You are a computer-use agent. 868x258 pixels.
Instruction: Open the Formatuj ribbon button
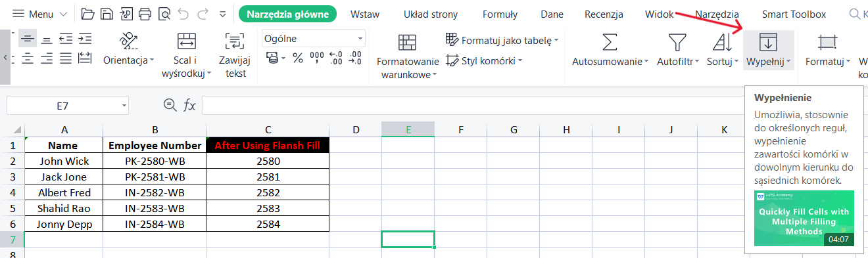(827, 50)
